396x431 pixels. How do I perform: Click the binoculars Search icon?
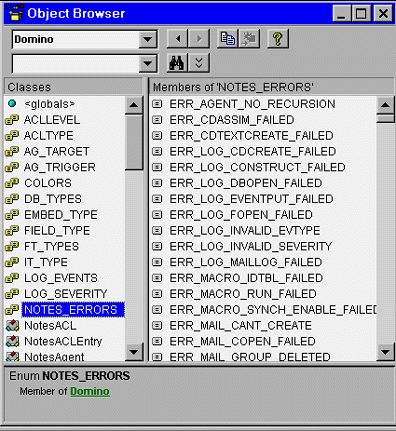click(178, 63)
